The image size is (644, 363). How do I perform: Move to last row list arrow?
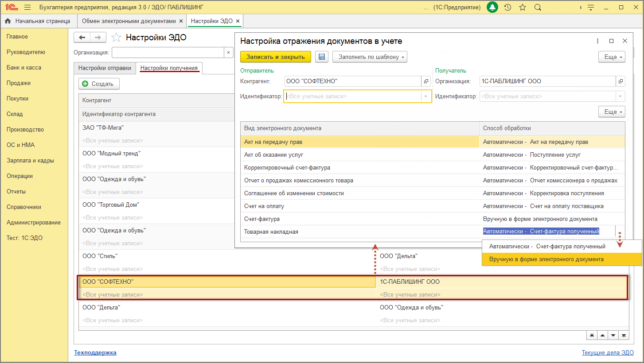pyautogui.click(x=624, y=335)
